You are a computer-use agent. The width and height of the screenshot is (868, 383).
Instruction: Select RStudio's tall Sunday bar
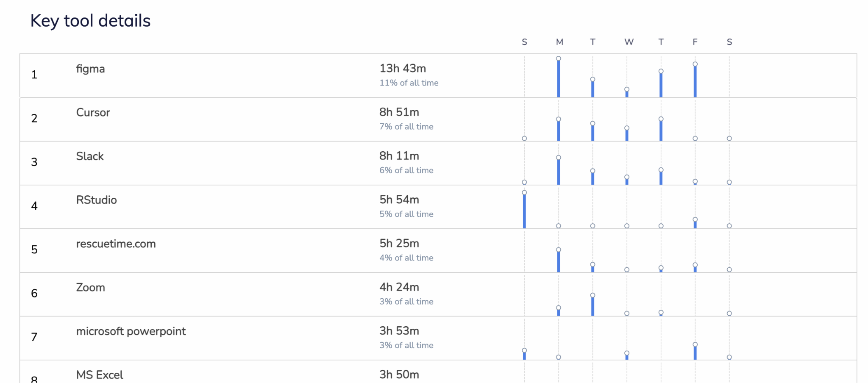pyautogui.click(x=524, y=211)
